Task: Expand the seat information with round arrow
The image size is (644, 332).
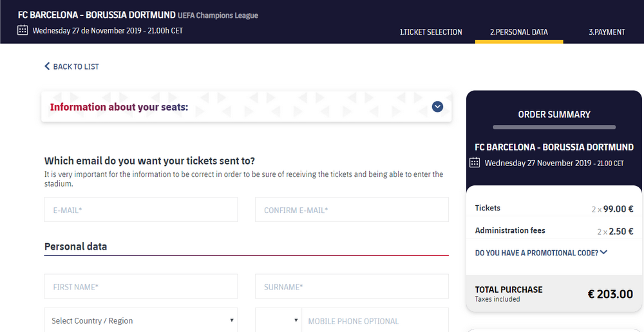Action: click(x=437, y=107)
